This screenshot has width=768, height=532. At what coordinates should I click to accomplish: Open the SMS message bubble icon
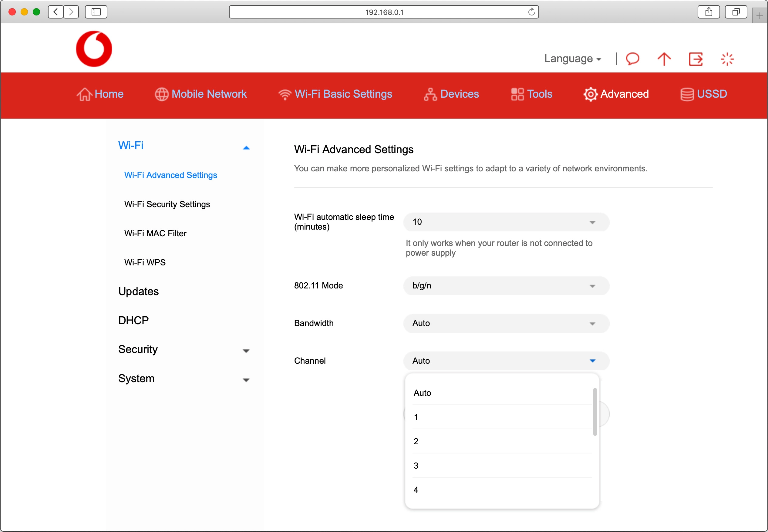tap(632, 59)
